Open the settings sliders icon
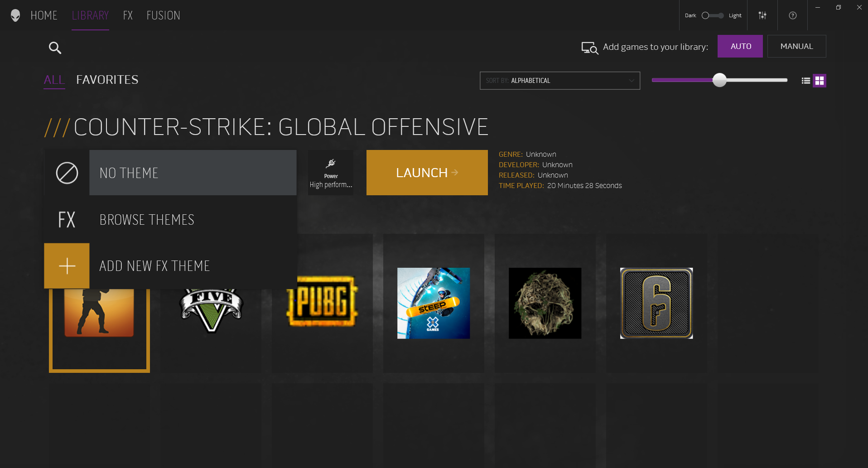 pos(762,15)
